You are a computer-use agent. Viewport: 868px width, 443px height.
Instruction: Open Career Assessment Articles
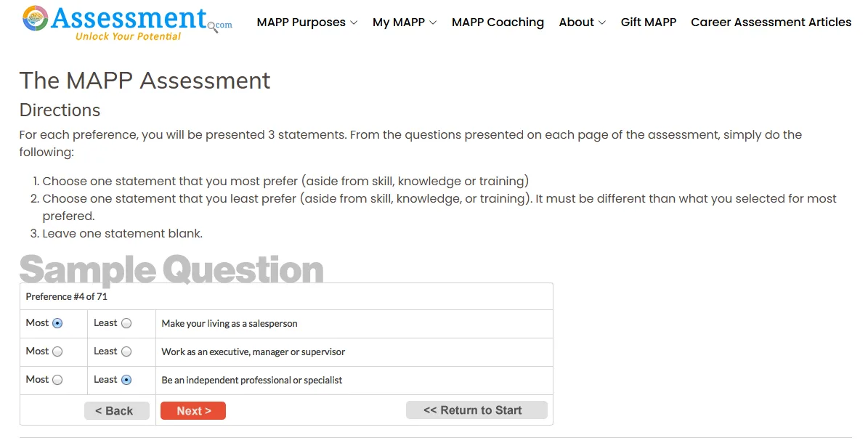point(771,23)
